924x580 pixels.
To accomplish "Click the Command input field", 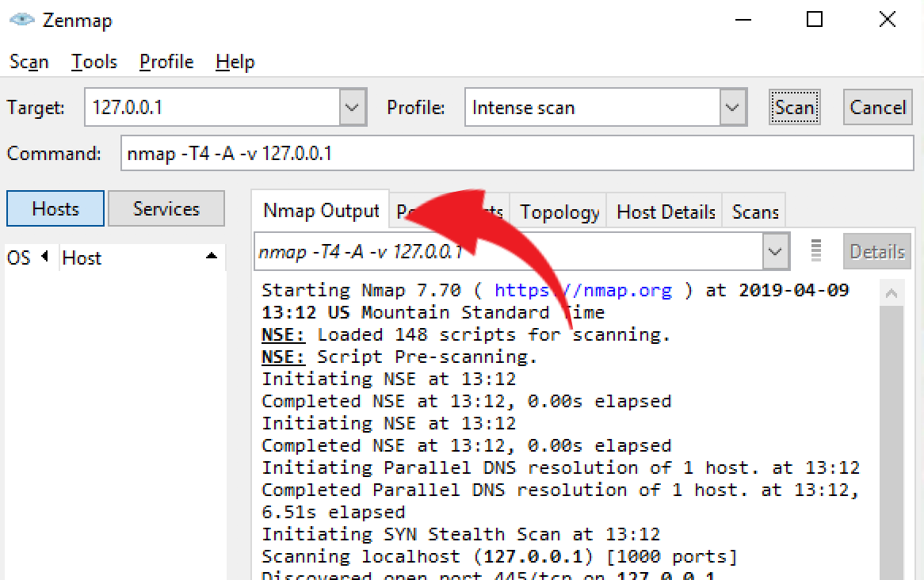I will pyautogui.click(x=517, y=154).
